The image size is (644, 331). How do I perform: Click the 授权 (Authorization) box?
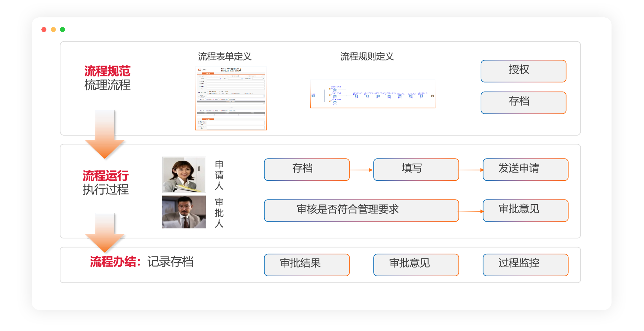pos(523,71)
